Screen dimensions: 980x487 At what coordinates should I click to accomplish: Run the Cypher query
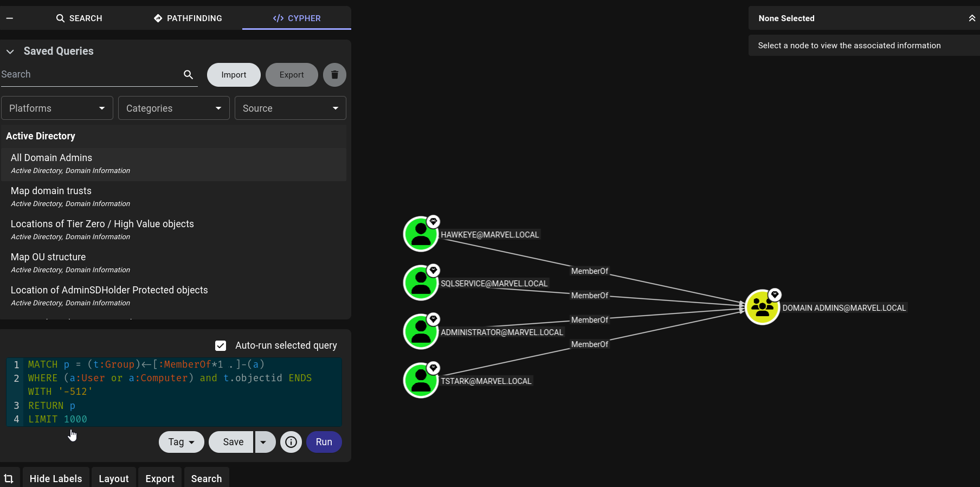point(324,442)
